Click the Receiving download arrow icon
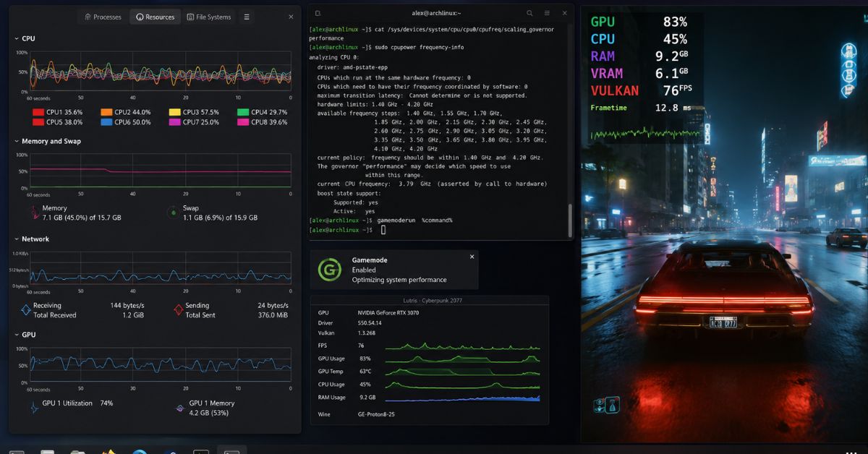Viewport: 868px width, 454px height. (x=26, y=310)
